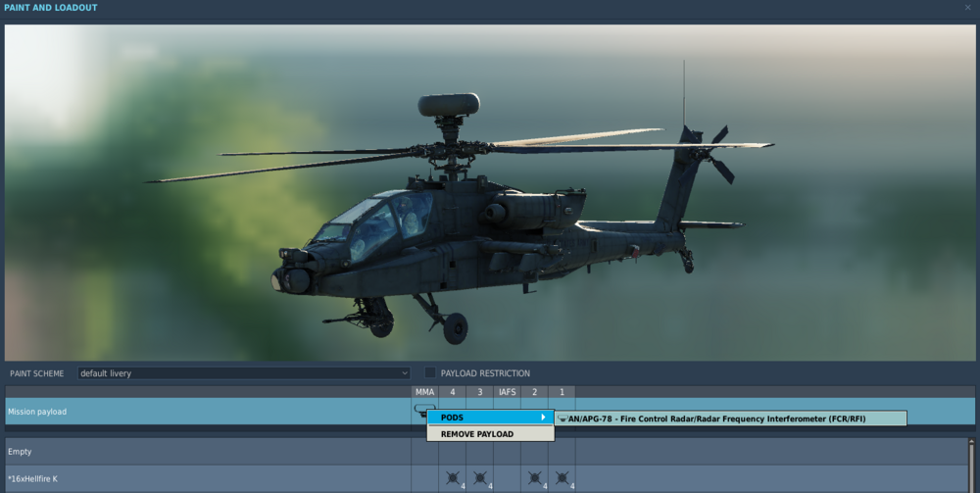Enable the Payload Restriction checkbox
Image resolution: width=980 pixels, height=493 pixels.
430,373
